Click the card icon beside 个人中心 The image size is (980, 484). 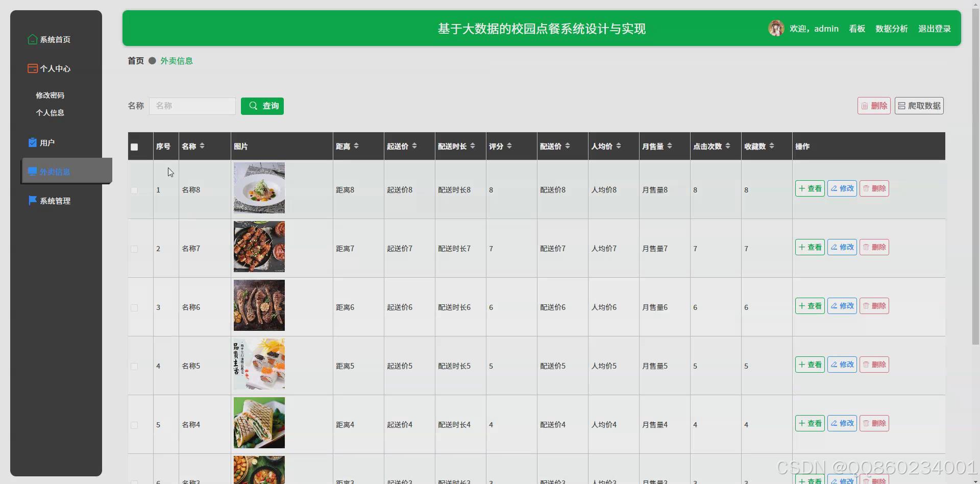[x=33, y=68]
